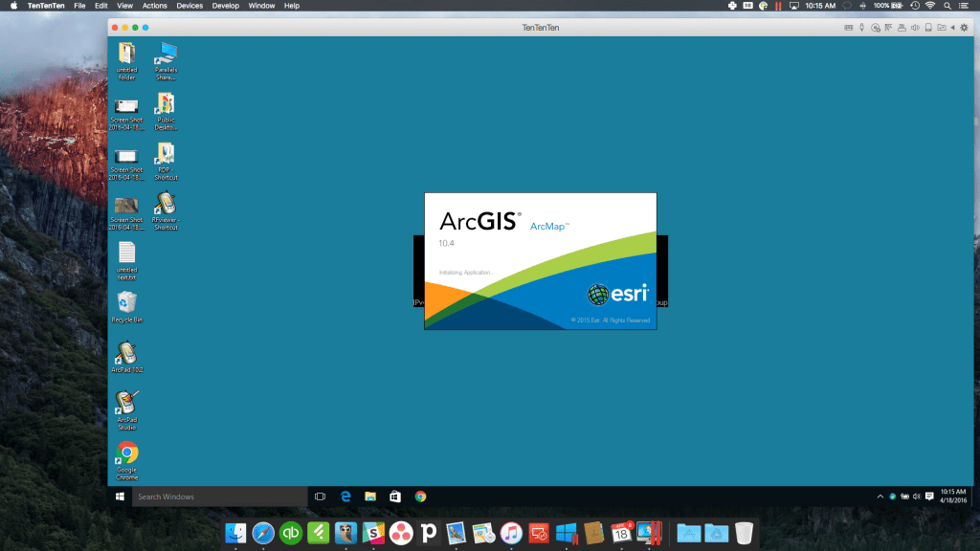
Task: Open the Trash in the Dock
Action: point(744,533)
